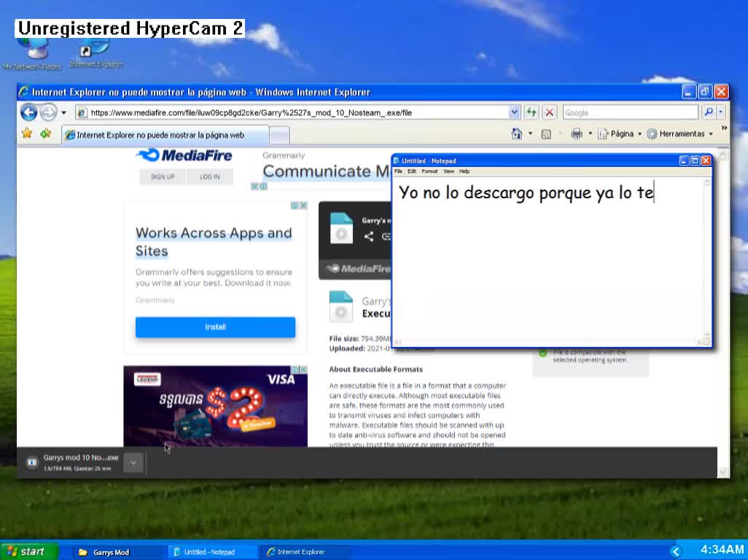The image size is (748, 560).
Task: Open the Página menu
Action: tap(620, 134)
